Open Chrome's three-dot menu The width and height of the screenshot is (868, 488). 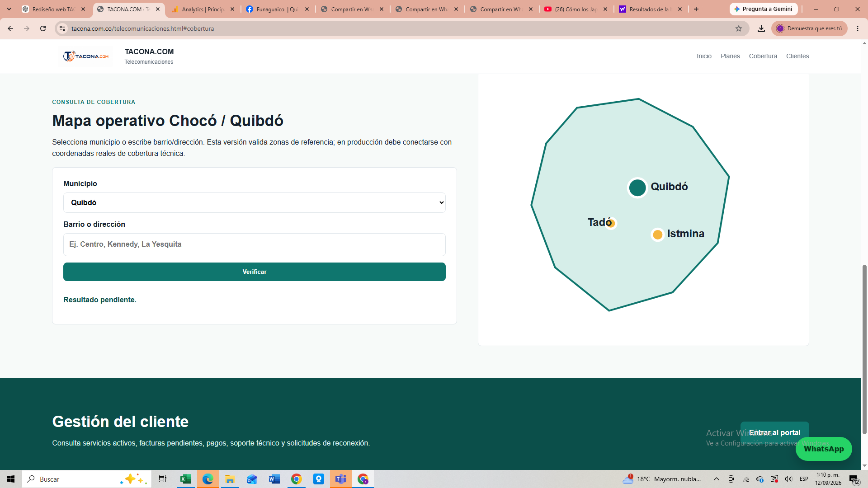[x=858, y=28]
